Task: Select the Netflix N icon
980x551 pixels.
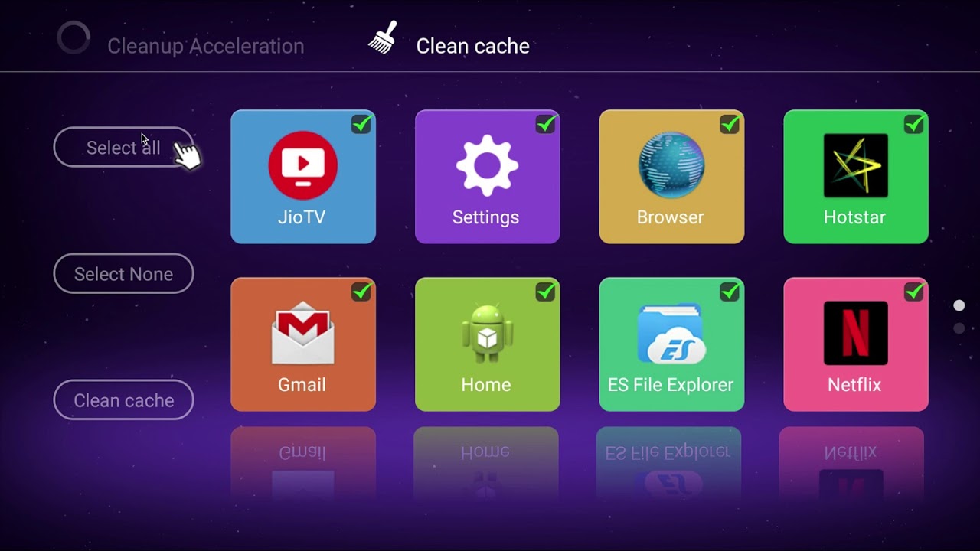Action: [855, 333]
